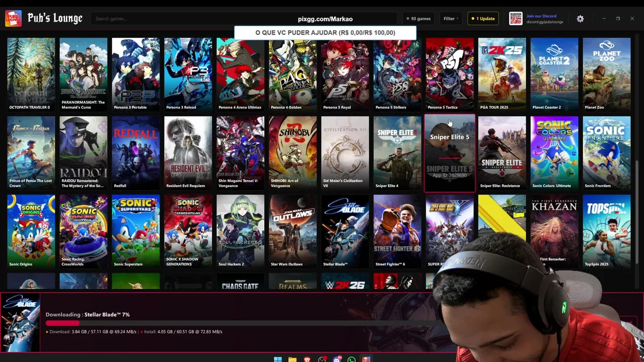Select TopSpin 2K25 game
The image size is (644, 362).
607,231
